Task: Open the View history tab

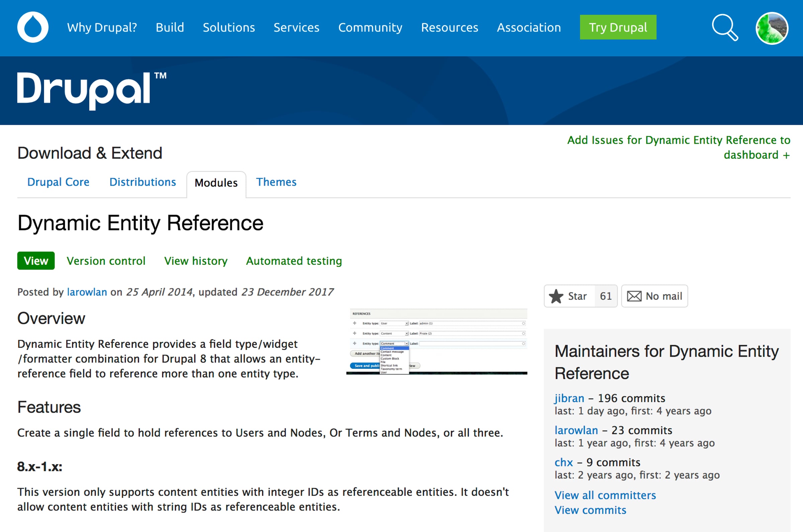Action: click(x=196, y=261)
